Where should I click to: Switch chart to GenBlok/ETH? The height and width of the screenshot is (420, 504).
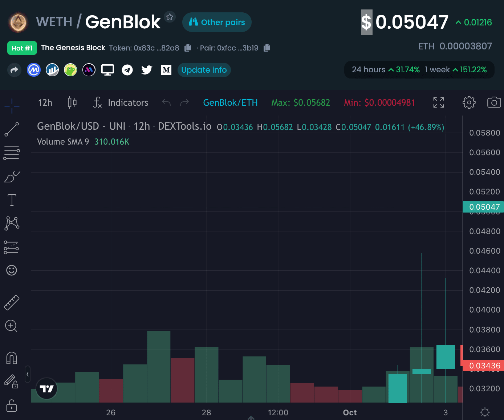tap(231, 103)
